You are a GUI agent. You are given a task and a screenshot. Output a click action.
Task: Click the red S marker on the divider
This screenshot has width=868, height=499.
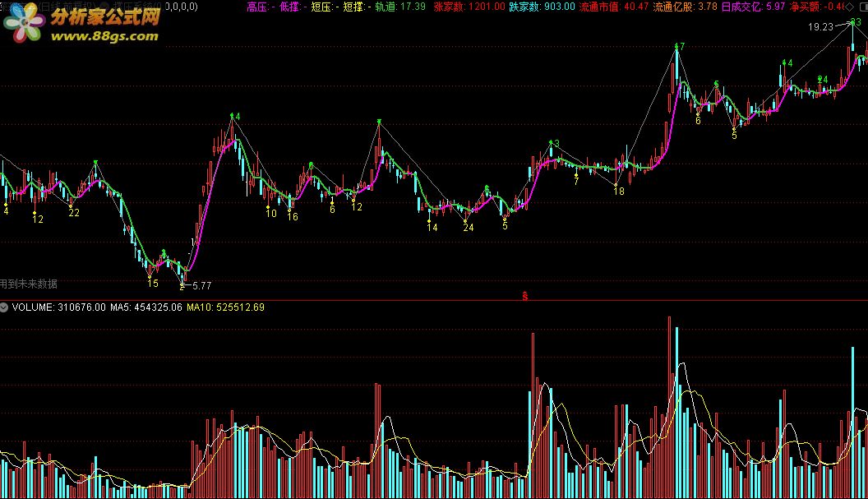524,297
